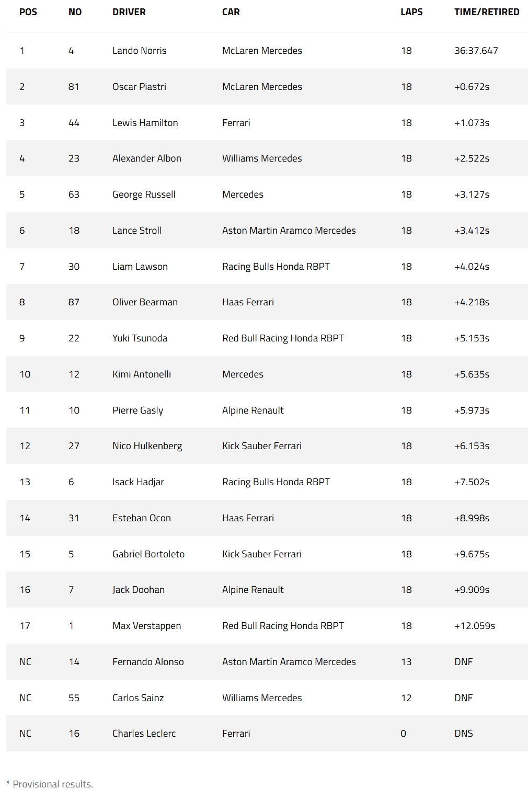Click the LAPS column header

click(411, 12)
